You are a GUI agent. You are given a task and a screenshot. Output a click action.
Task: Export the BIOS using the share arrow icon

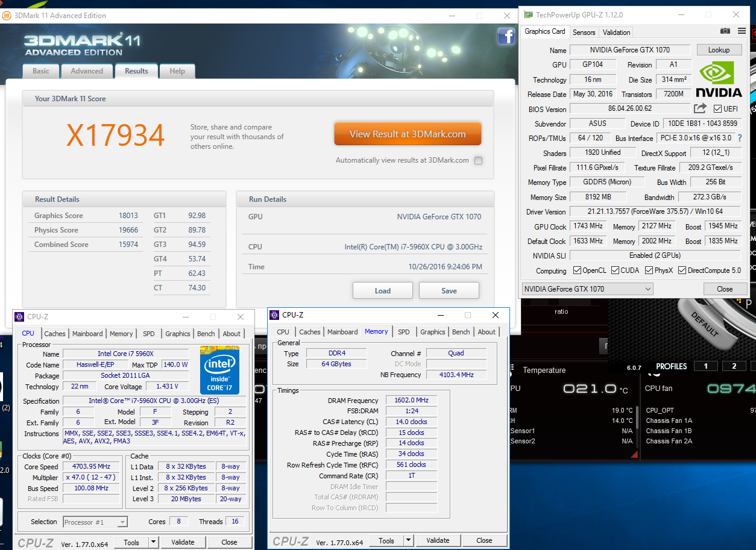point(700,108)
